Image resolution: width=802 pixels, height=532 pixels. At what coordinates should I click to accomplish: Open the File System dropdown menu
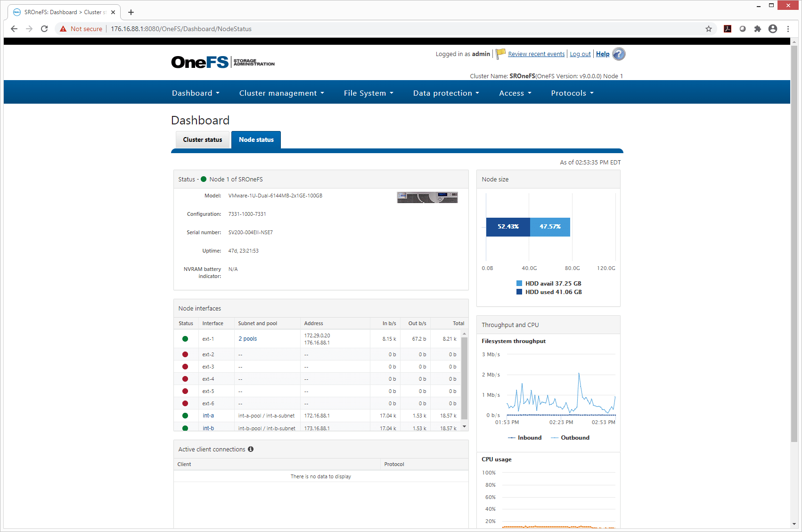(x=368, y=93)
